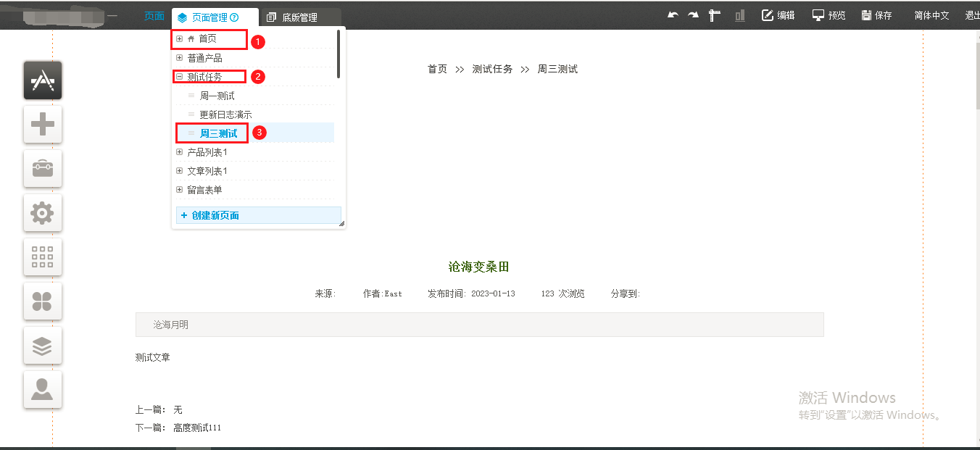Collapse the 测试任务 tree node
This screenshot has height=450, width=980.
point(180,77)
